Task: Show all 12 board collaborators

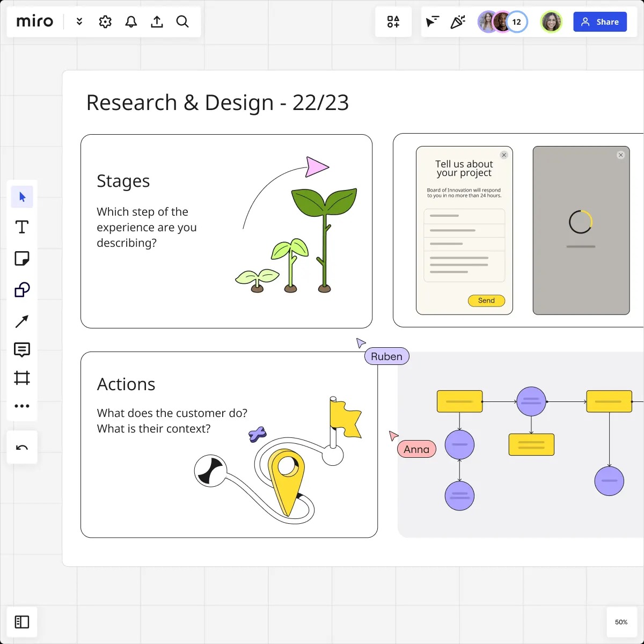Action: [x=516, y=21]
